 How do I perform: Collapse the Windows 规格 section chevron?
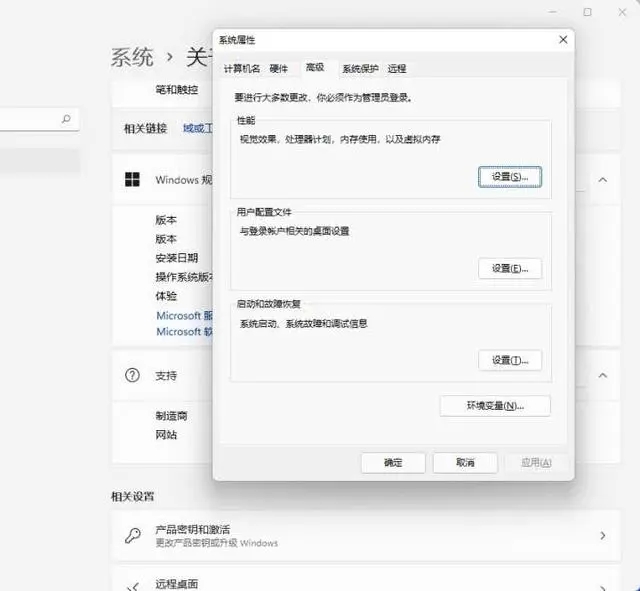(602, 180)
